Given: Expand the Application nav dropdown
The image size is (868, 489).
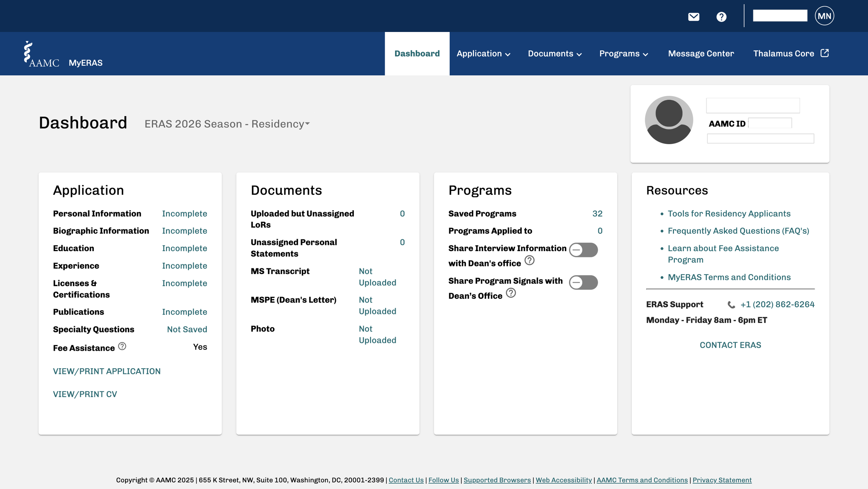Looking at the screenshot, I should [x=483, y=53].
